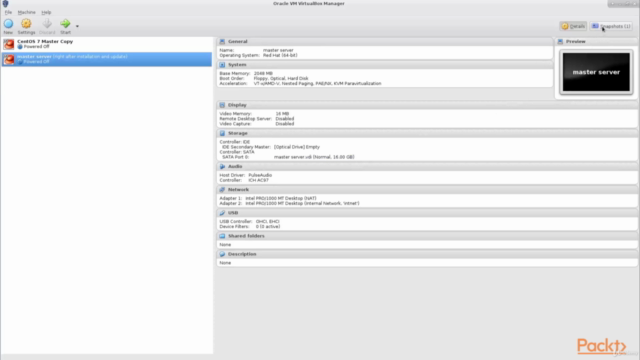Viewport: 640px width, 360px height.
Task: Open the File menu
Action: click(x=8, y=12)
